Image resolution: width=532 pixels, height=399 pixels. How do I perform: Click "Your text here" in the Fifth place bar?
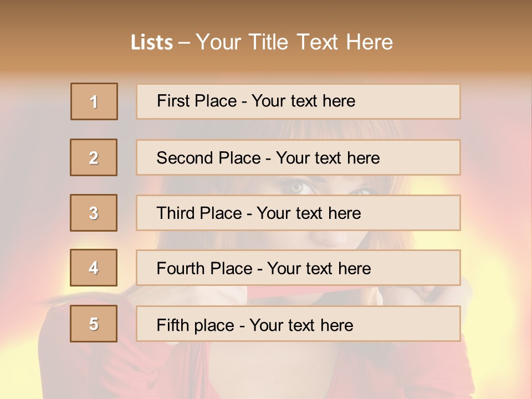click(x=301, y=325)
